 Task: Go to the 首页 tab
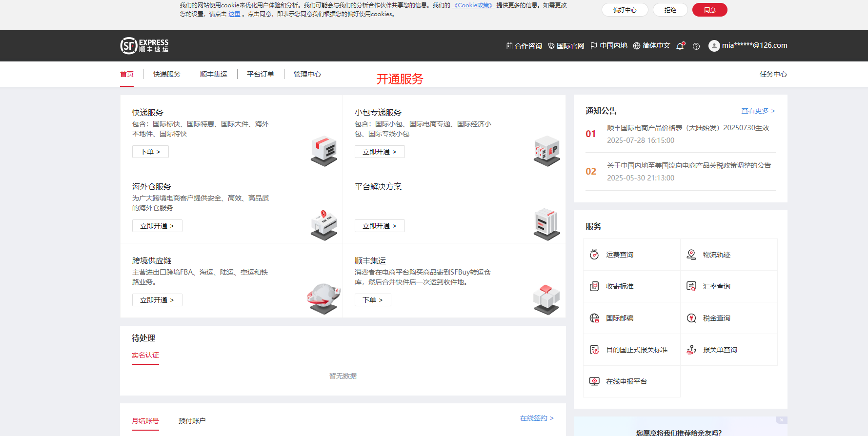[127, 74]
